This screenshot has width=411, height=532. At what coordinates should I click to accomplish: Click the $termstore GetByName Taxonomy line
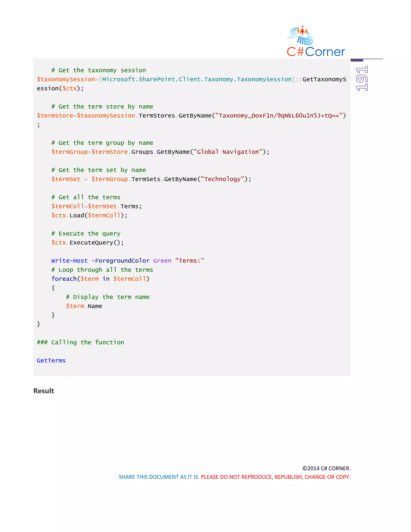coord(191,115)
